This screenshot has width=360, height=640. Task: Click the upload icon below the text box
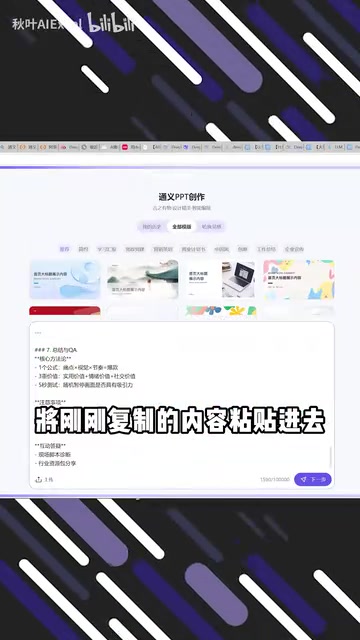pos(39,479)
